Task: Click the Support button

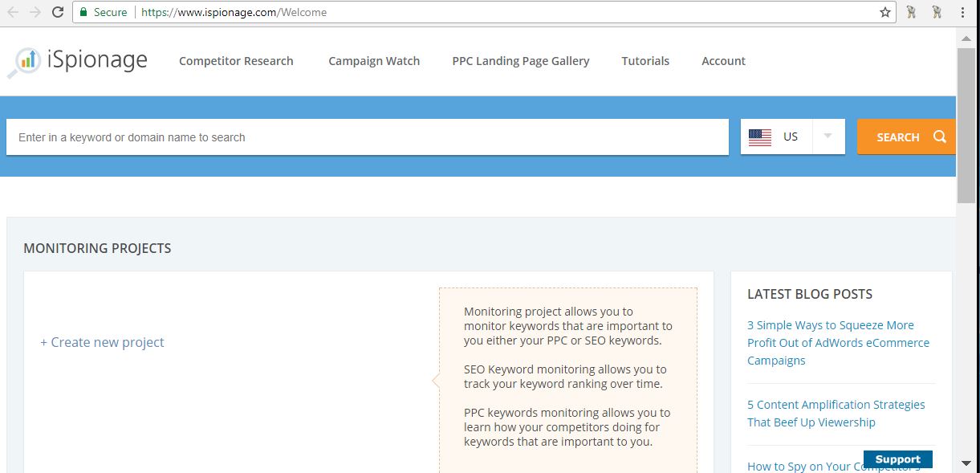Action: (897, 459)
